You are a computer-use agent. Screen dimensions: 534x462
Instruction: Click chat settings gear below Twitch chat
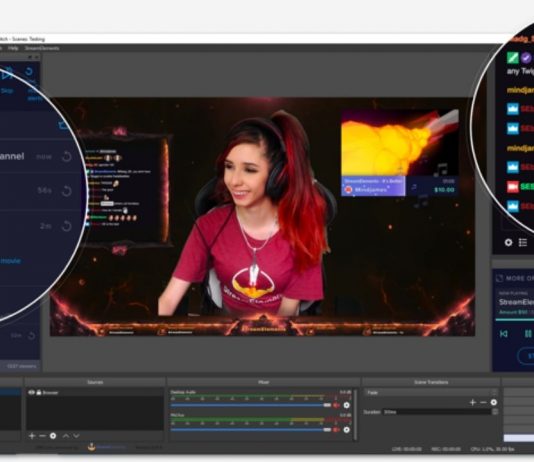[508, 242]
